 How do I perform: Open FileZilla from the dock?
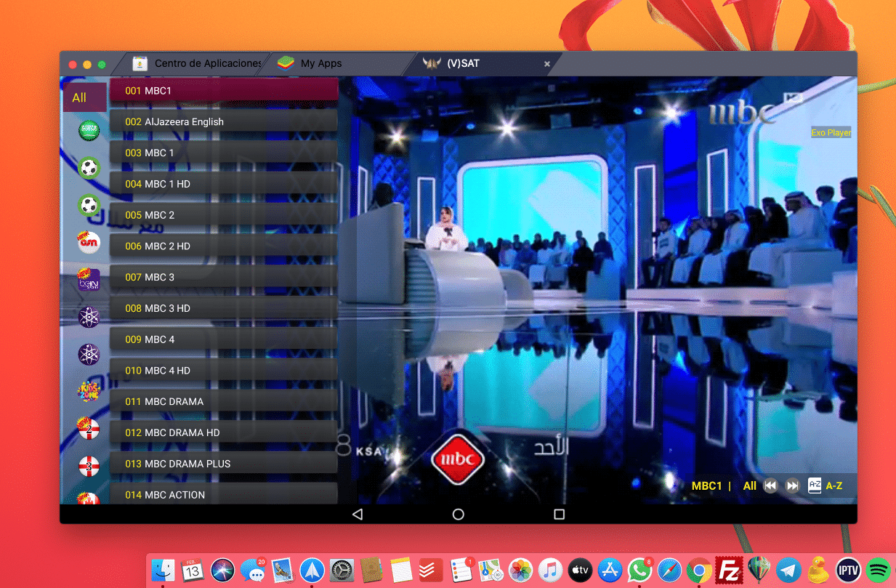tap(728, 571)
